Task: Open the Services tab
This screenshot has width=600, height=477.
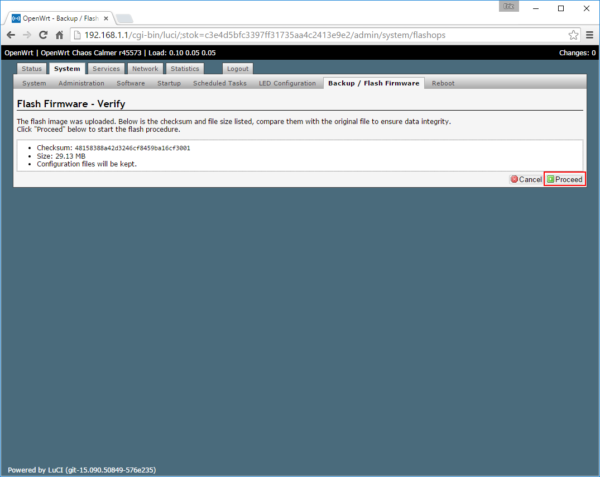Action: 105,69
